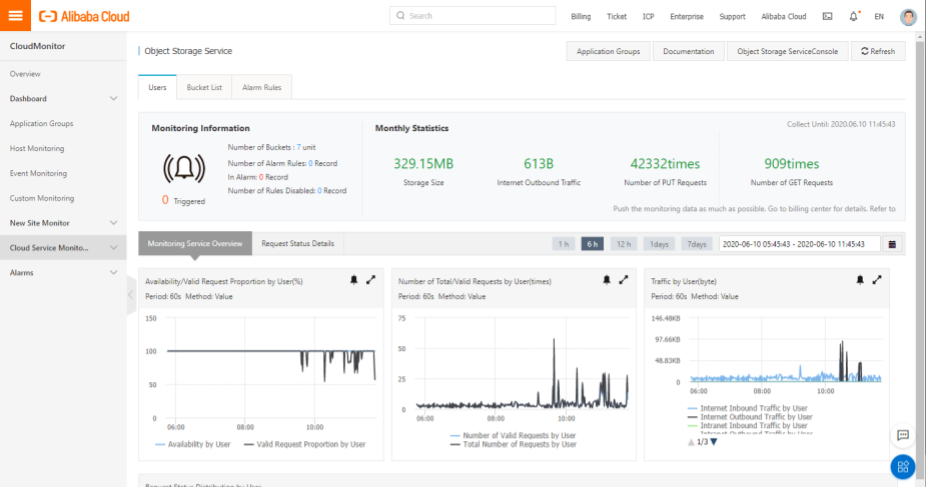
Task: Open the notifications bell in header
Action: point(853,17)
